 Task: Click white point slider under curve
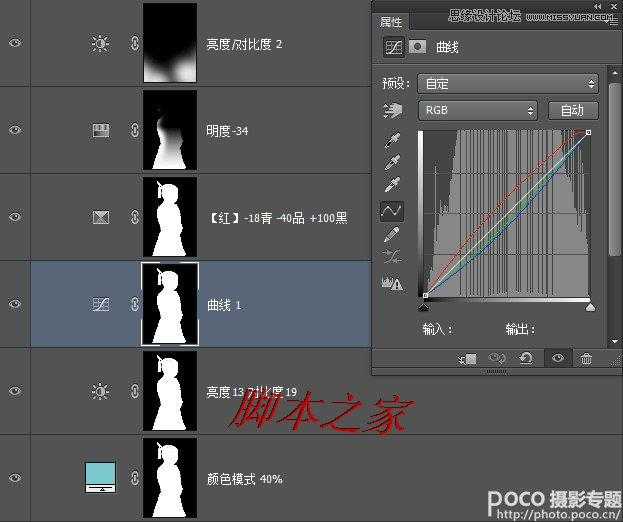pyautogui.click(x=590, y=307)
